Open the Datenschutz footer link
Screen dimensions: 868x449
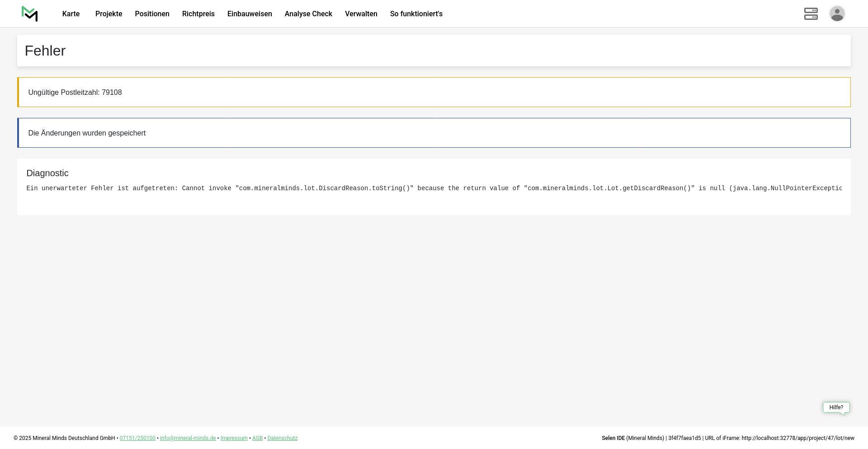(x=282, y=438)
